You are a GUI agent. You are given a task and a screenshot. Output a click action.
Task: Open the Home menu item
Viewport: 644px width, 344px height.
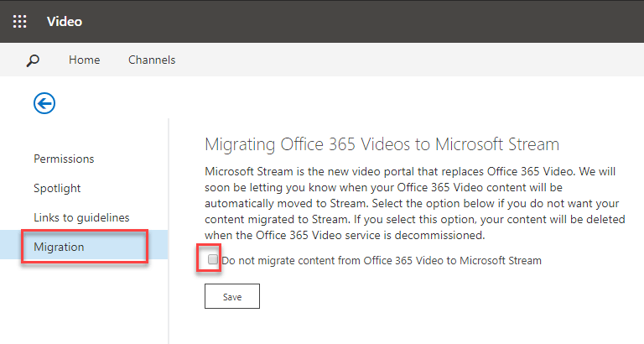(84, 60)
